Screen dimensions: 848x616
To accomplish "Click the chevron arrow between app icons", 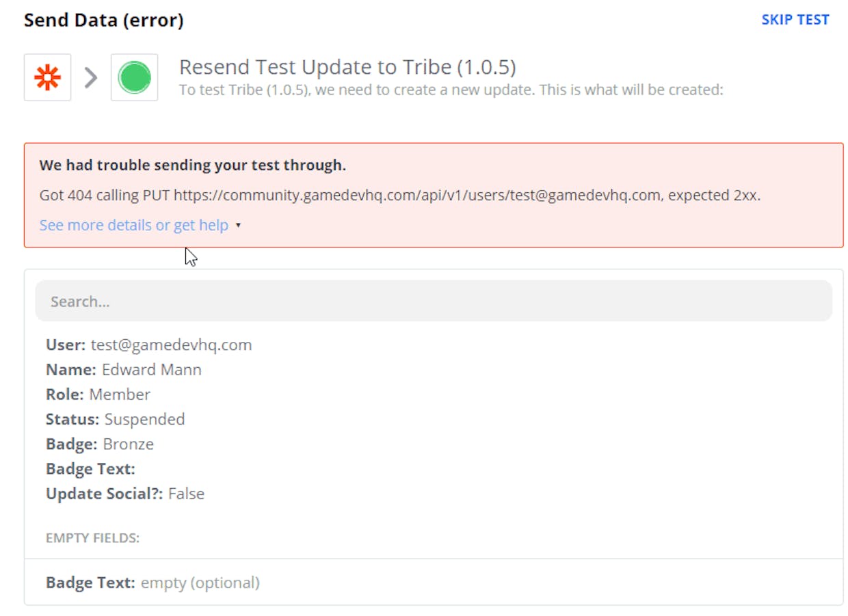I will coord(91,78).
